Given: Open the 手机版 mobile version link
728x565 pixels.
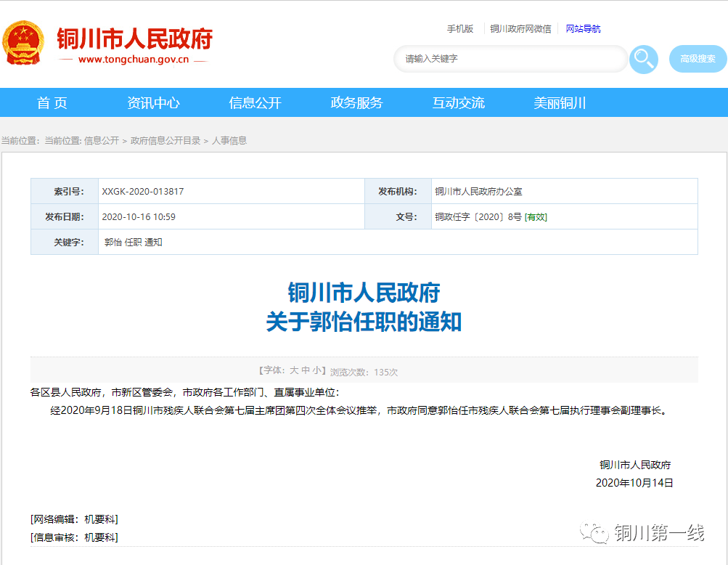Looking at the screenshot, I should (x=459, y=29).
